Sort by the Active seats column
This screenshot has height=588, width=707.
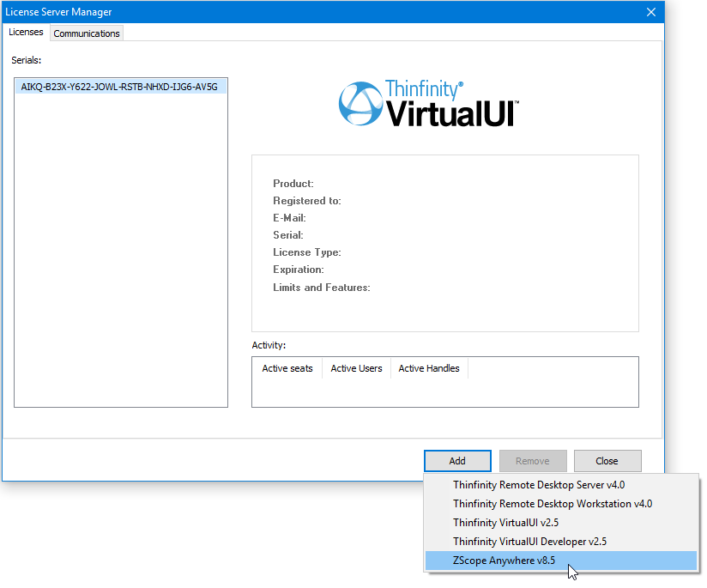click(287, 369)
